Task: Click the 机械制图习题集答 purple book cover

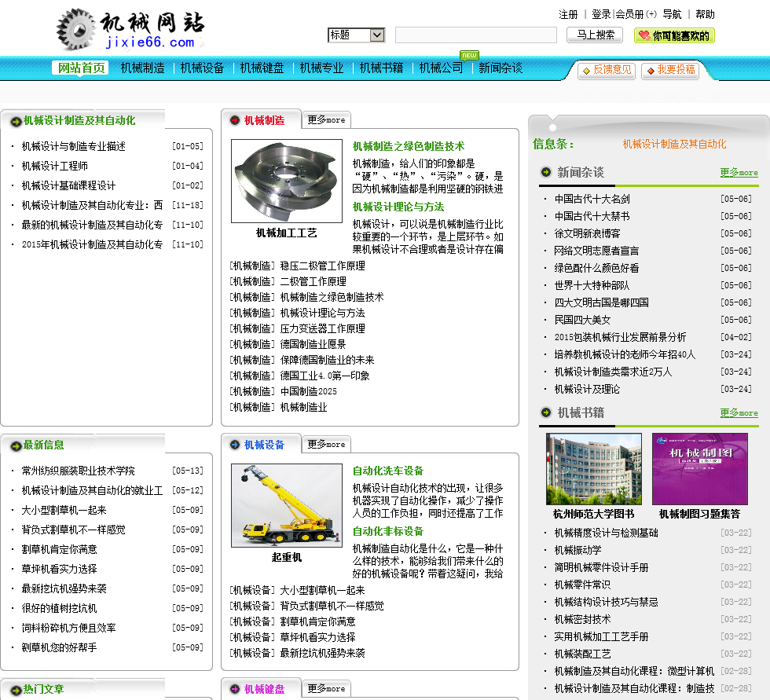Action: pos(699,469)
